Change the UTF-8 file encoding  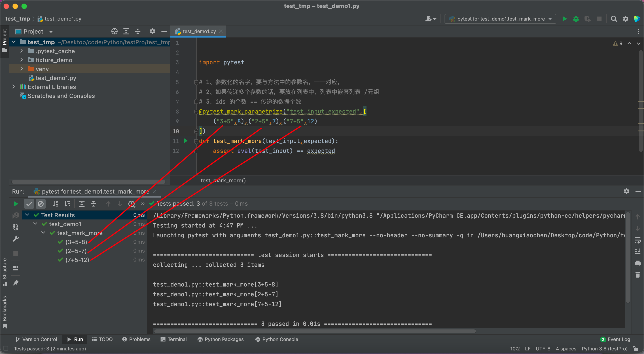click(x=543, y=348)
